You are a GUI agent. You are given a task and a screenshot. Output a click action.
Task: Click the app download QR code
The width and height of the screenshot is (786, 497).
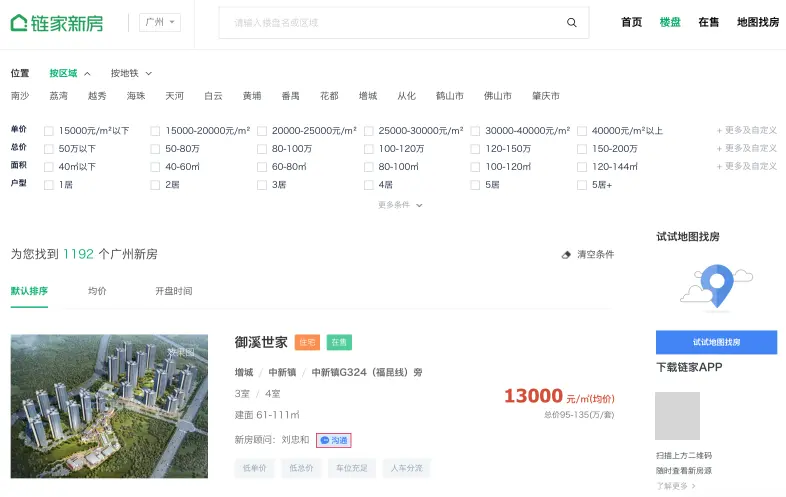point(677,416)
